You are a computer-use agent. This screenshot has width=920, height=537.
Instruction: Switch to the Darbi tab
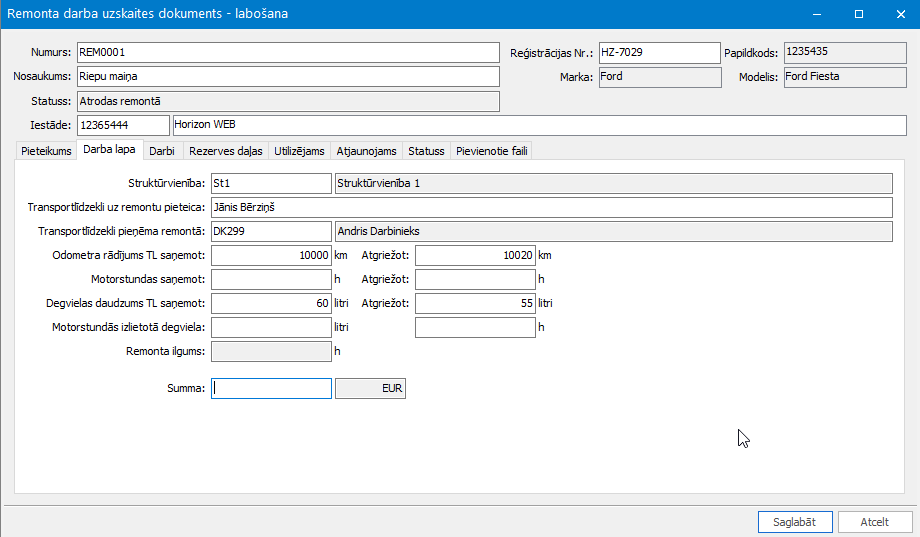(162, 151)
